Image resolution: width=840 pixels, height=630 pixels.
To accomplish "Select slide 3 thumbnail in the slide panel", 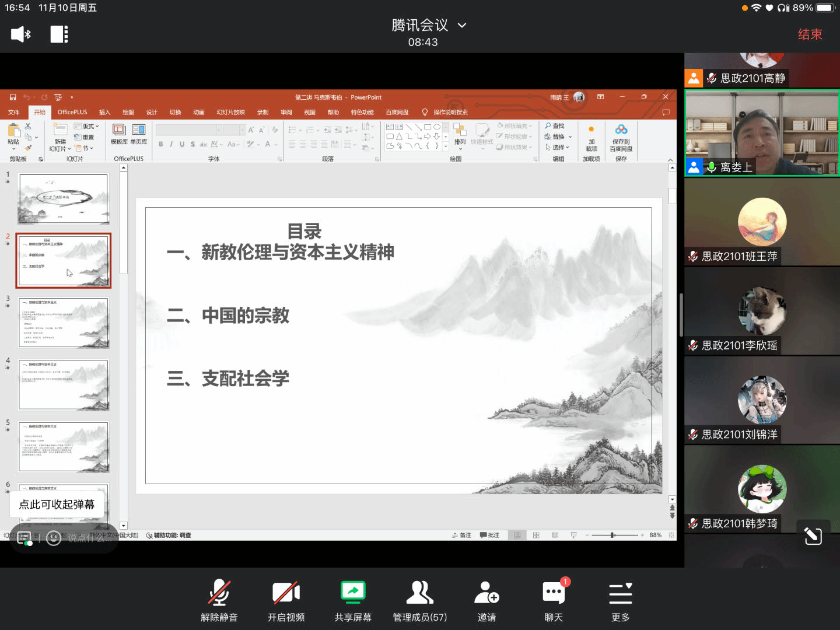I will 64,323.
